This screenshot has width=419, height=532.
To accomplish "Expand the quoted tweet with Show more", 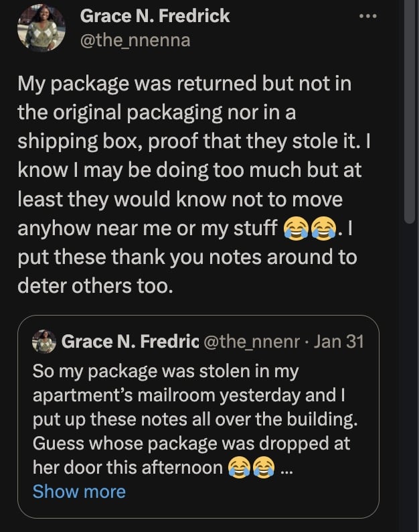I will [x=79, y=492].
